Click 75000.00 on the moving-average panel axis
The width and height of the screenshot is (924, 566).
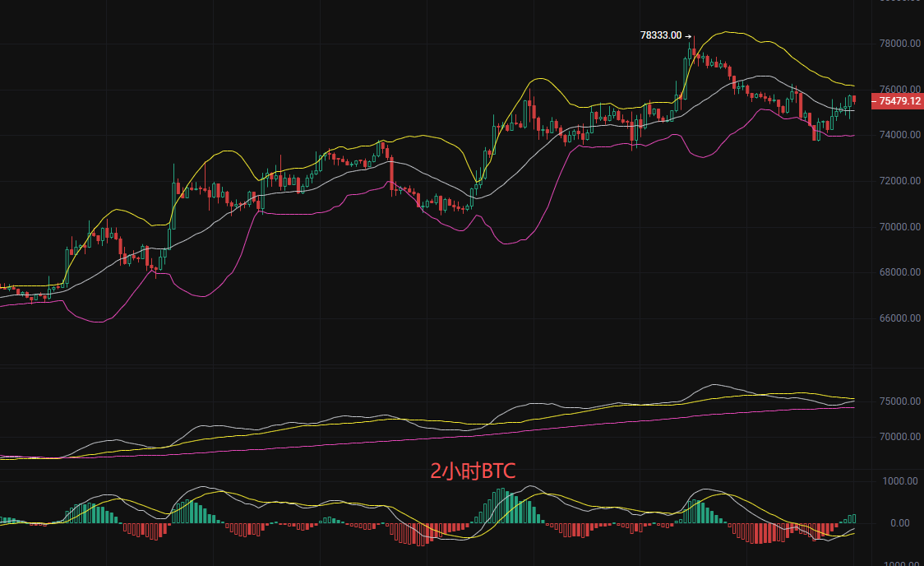pos(898,401)
